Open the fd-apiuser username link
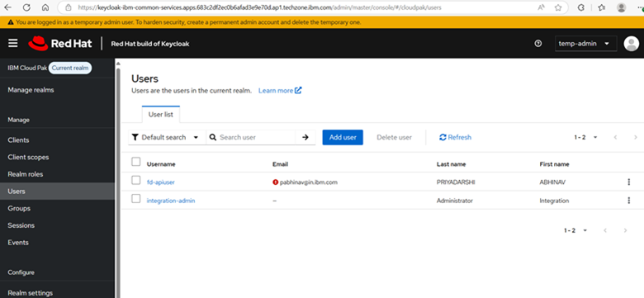Screen dimensions: 644x298 (161, 182)
